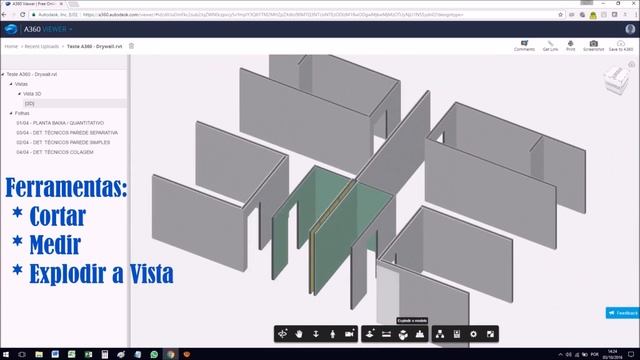
Task: Choose the Zoom dolly tool
Action: pyautogui.click(x=316, y=334)
